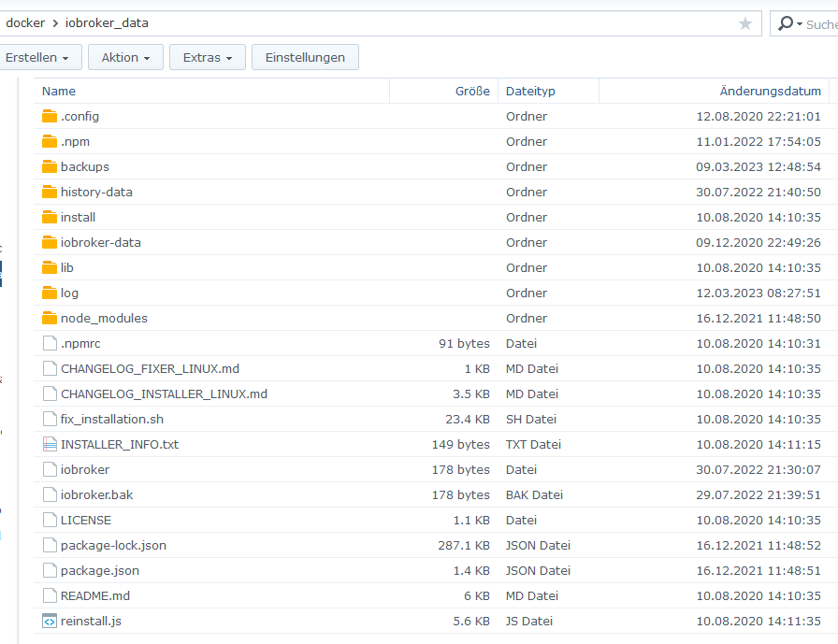
Task: Click the .npm folder icon
Action: coord(50,141)
